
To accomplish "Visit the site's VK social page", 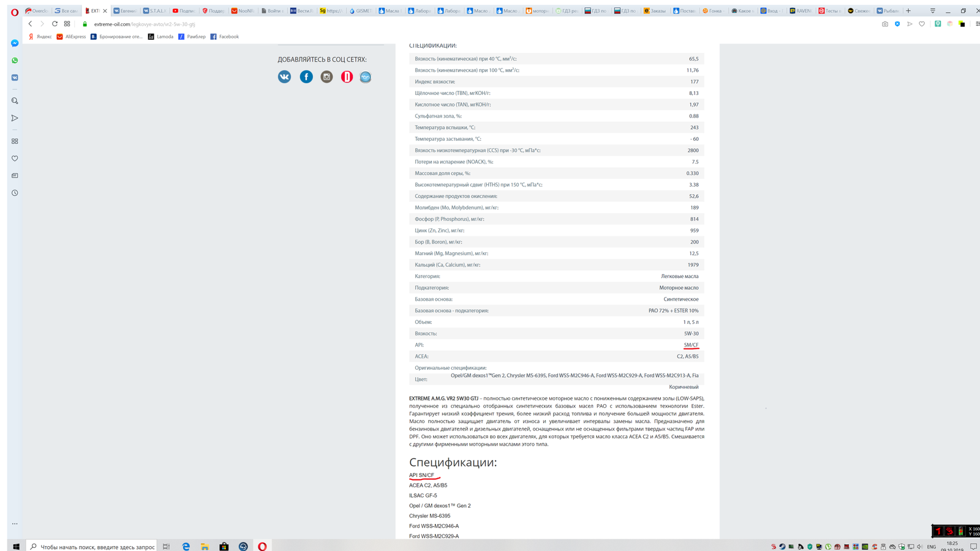I will [284, 77].
